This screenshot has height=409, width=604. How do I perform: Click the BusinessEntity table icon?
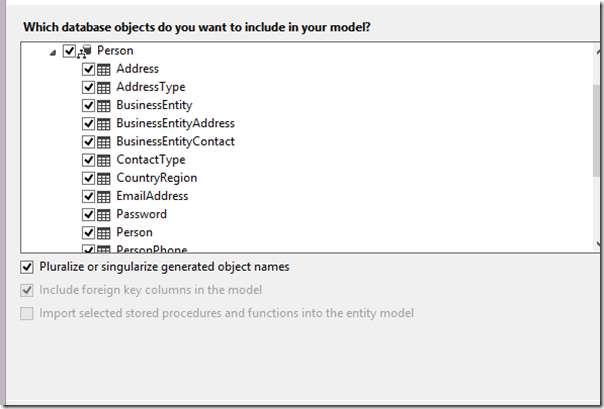(x=104, y=105)
